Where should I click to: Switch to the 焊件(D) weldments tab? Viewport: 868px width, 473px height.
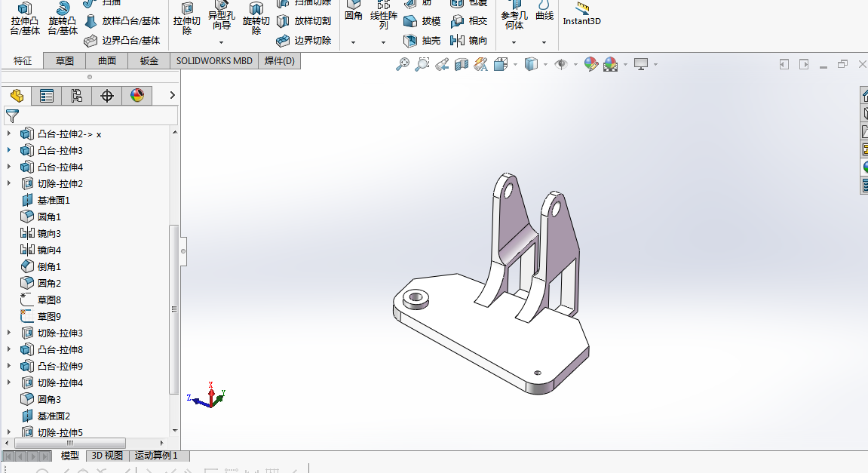[280, 61]
